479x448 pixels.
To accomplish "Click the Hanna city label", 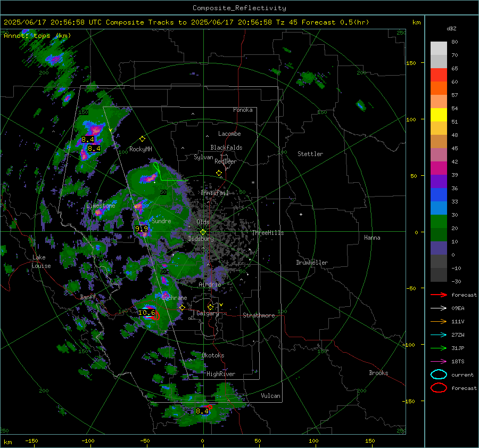I will pyautogui.click(x=372, y=238).
